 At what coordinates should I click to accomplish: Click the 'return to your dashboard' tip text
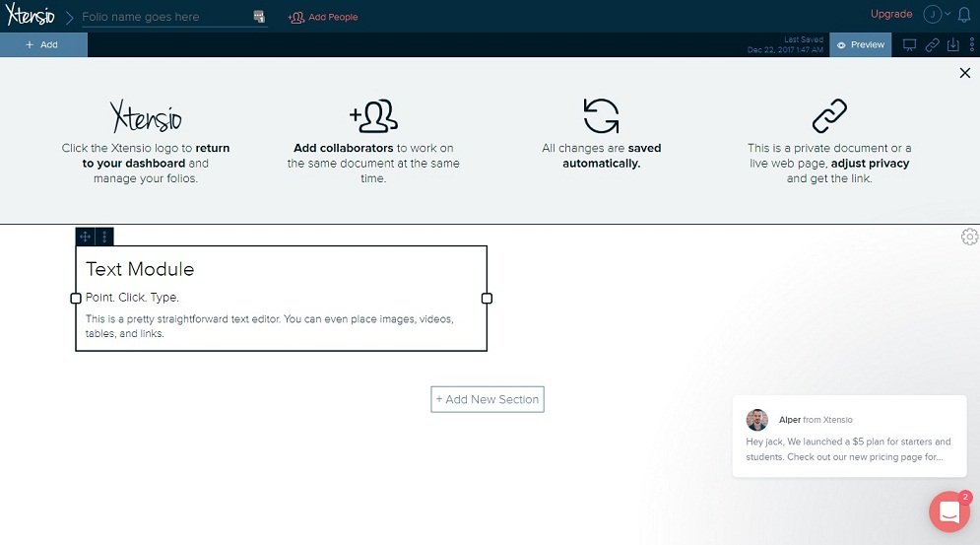click(156, 156)
